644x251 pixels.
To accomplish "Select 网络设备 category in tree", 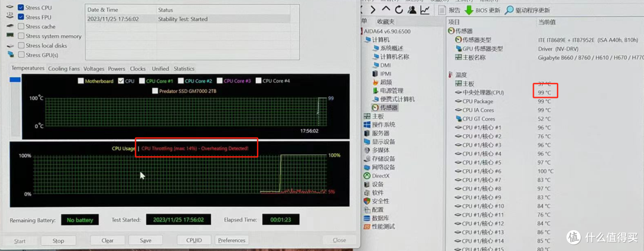I will (x=379, y=167).
